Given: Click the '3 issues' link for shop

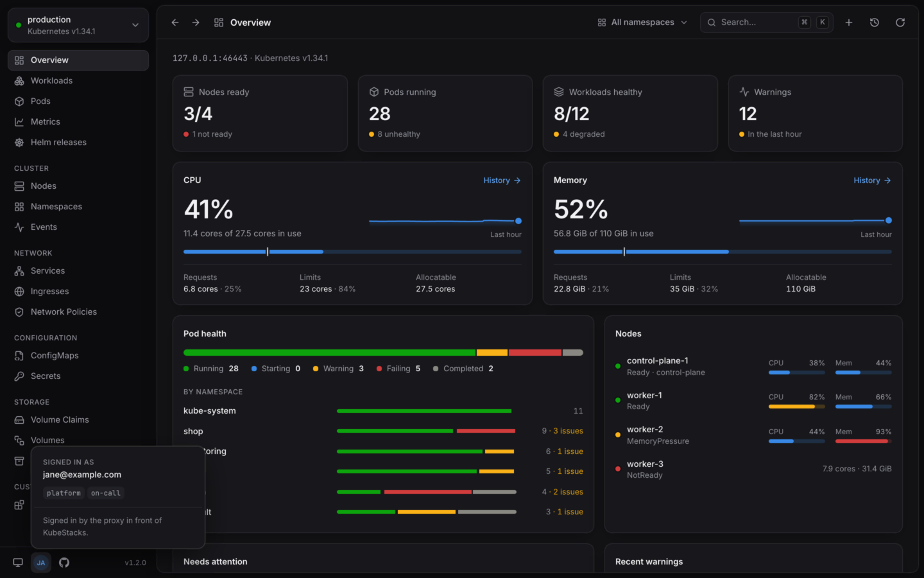Looking at the screenshot, I should [568, 431].
